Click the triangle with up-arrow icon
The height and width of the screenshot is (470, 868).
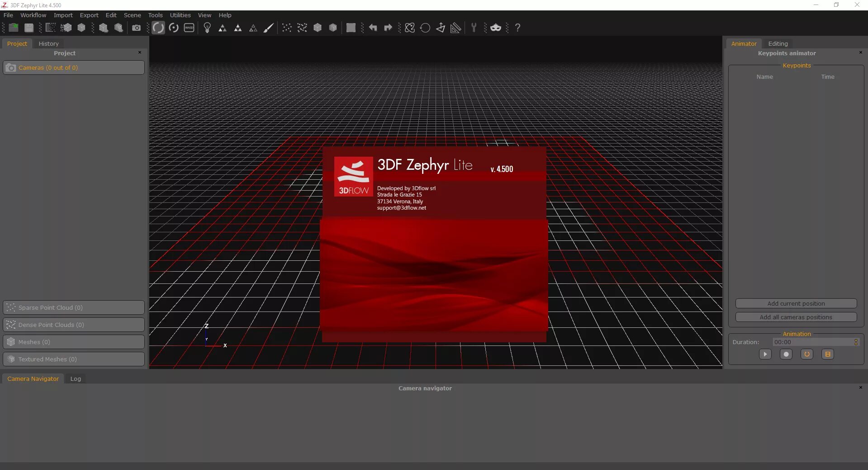(441, 28)
